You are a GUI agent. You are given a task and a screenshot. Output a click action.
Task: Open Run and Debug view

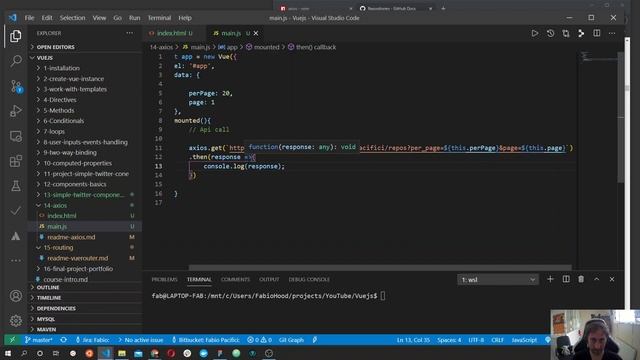pos(16,111)
